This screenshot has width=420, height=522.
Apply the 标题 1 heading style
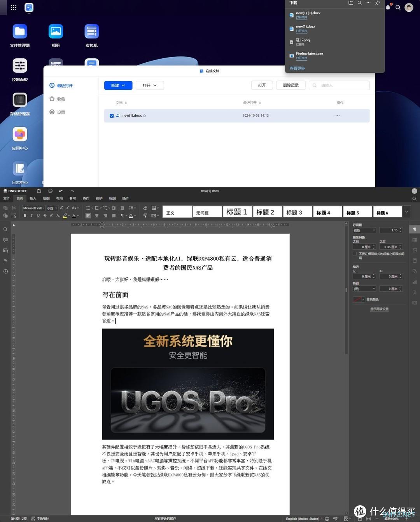237,212
